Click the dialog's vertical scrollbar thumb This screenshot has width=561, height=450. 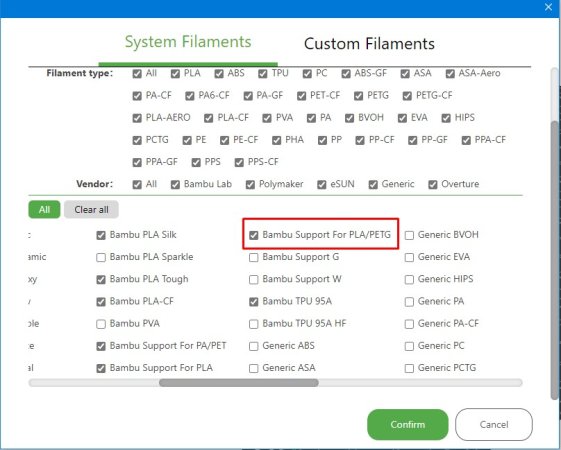555,260
